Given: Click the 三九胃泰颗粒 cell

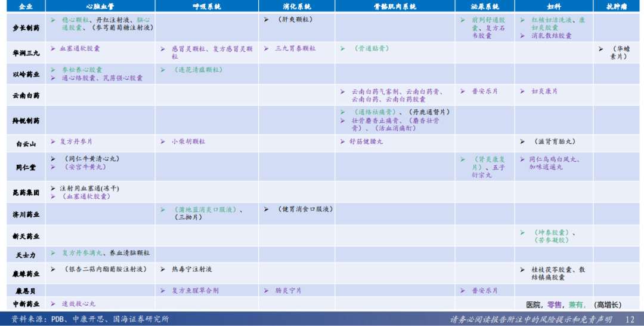Looking at the screenshot, I should click(295, 48).
